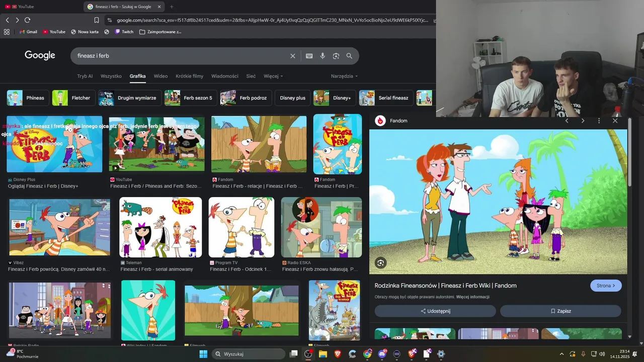
Task: Open a new browser tab with the plus
Action: coord(172,7)
